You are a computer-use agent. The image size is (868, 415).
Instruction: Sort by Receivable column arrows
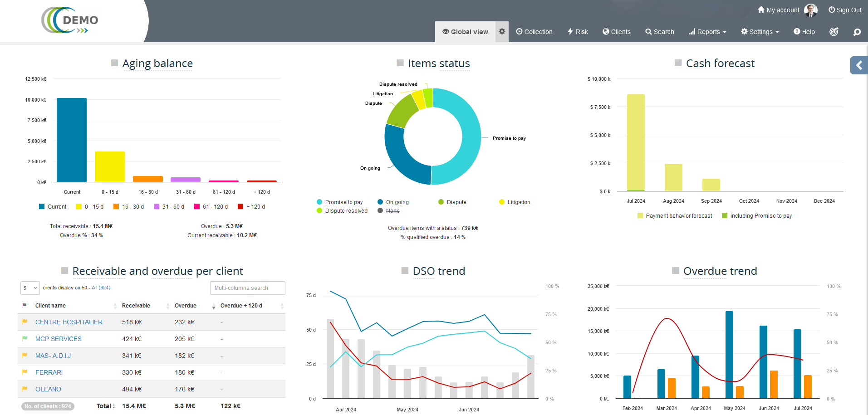168,306
